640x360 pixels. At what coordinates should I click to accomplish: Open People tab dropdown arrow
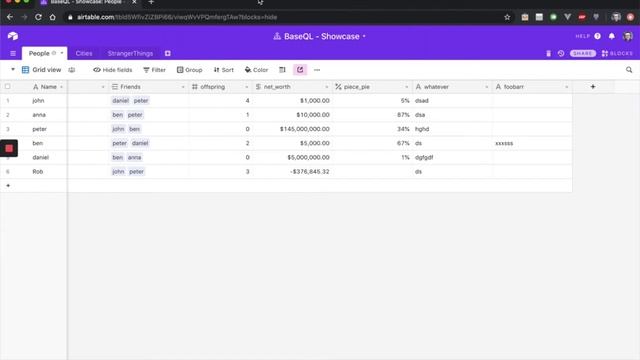pyautogui.click(x=62, y=53)
